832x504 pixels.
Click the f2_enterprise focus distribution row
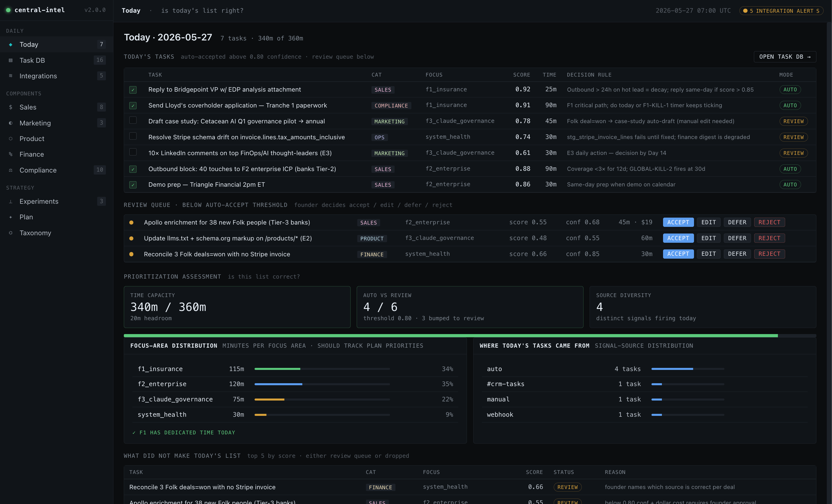[x=295, y=384]
